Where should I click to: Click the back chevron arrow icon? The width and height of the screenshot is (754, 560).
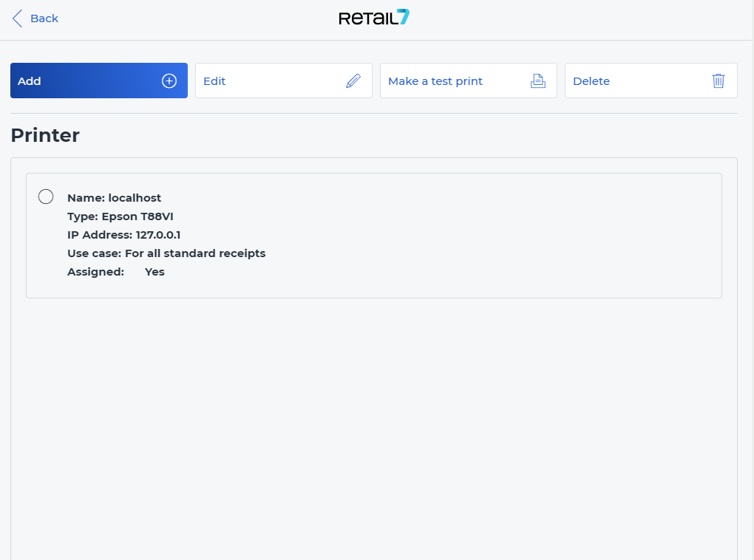point(17,18)
